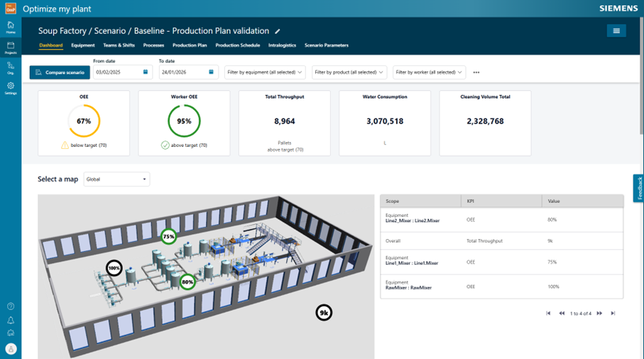644x359 pixels.
Task: Click the Compare scenario button
Action: [60, 72]
